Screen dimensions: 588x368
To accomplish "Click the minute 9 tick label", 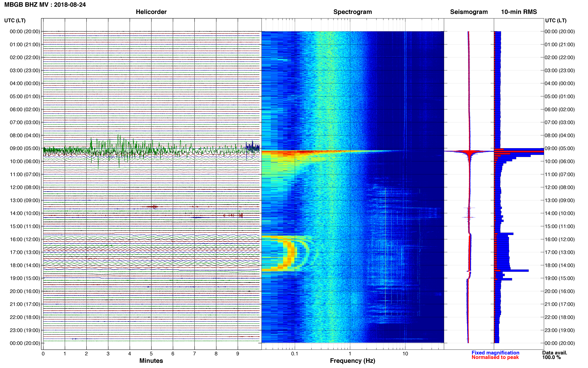I will click(x=238, y=354).
